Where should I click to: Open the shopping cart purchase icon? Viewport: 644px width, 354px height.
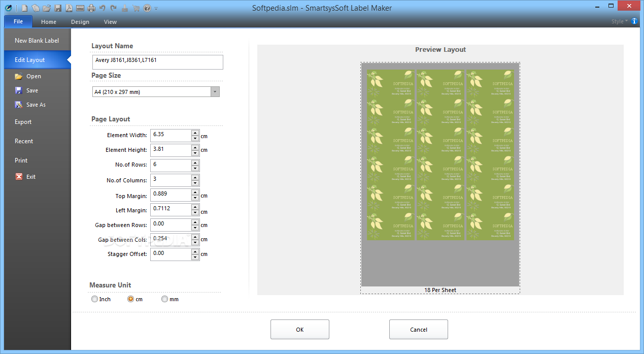(135, 8)
